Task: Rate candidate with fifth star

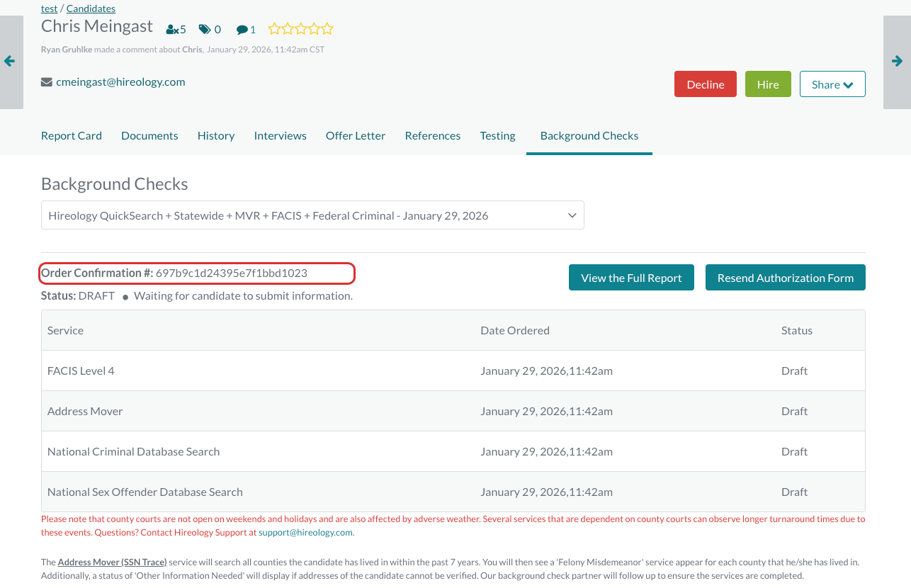Action: [327, 29]
